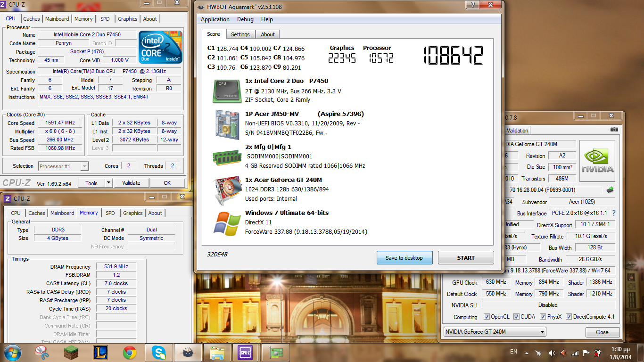Open the Processor #1 selection dropdown
The width and height of the screenshot is (644, 362).
(63, 166)
